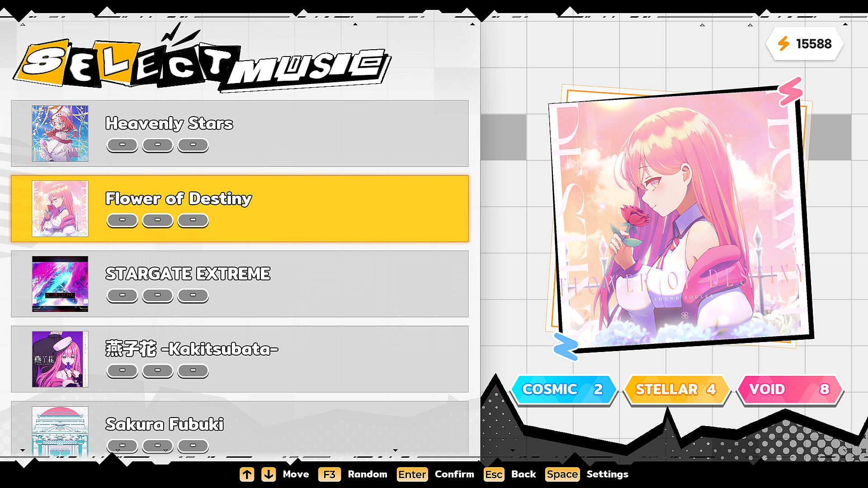
Task: Click the third score badge under STARGATE EXTREME
Action: (193, 296)
